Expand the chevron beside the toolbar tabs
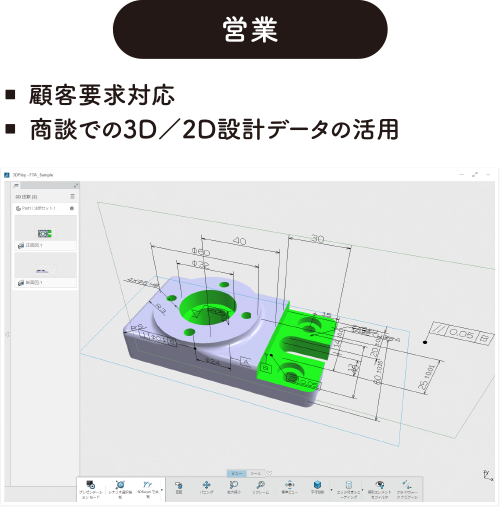Image resolution: width=500 pixels, height=509 pixels. 270,473
